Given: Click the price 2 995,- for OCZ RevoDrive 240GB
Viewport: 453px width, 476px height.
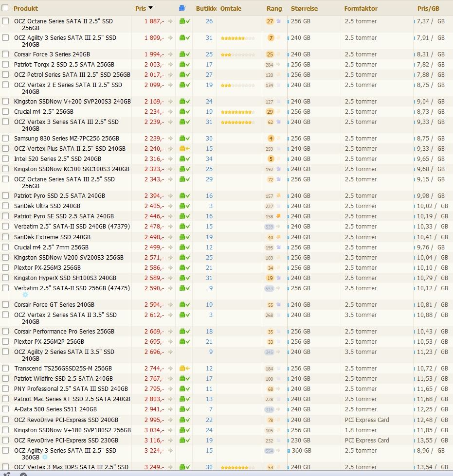Looking at the screenshot, I should coord(154,420).
